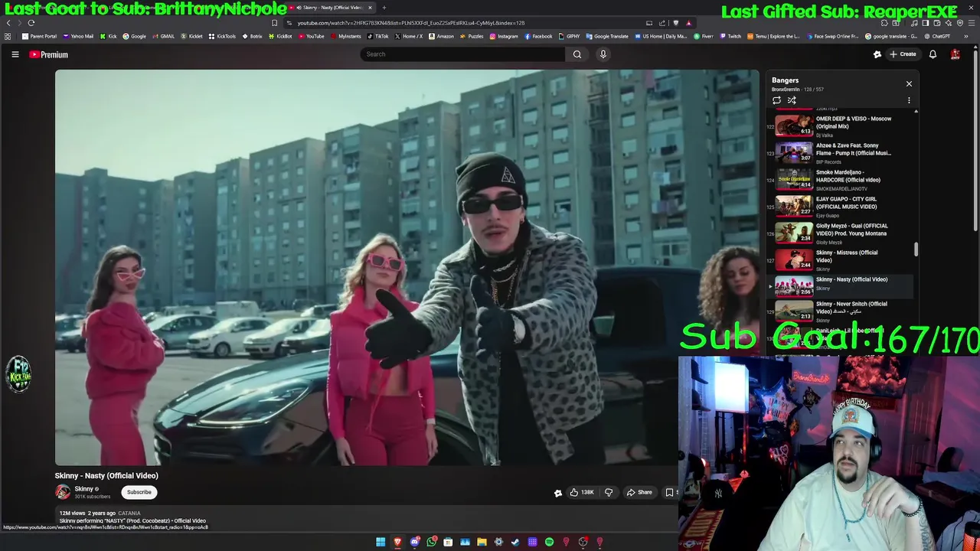Open File Explorer from the taskbar
980x551 pixels.
coord(482,542)
